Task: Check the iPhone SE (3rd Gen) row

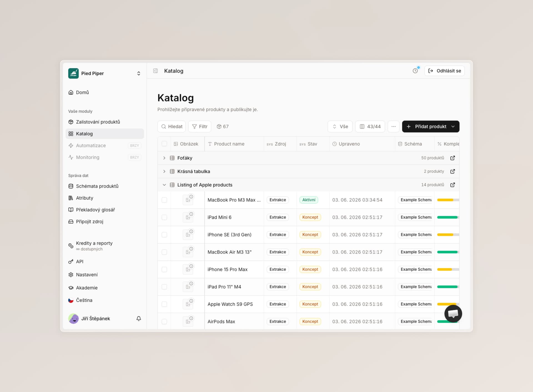Action: [x=164, y=235]
